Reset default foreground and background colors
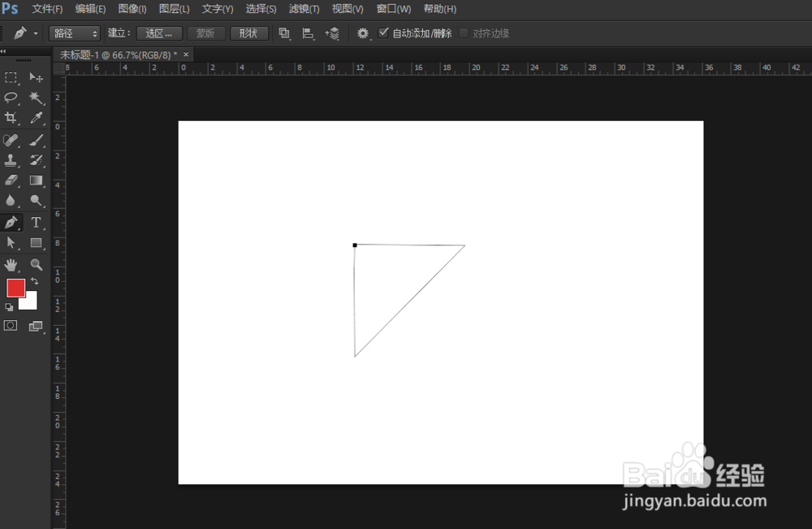 [9, 306]
